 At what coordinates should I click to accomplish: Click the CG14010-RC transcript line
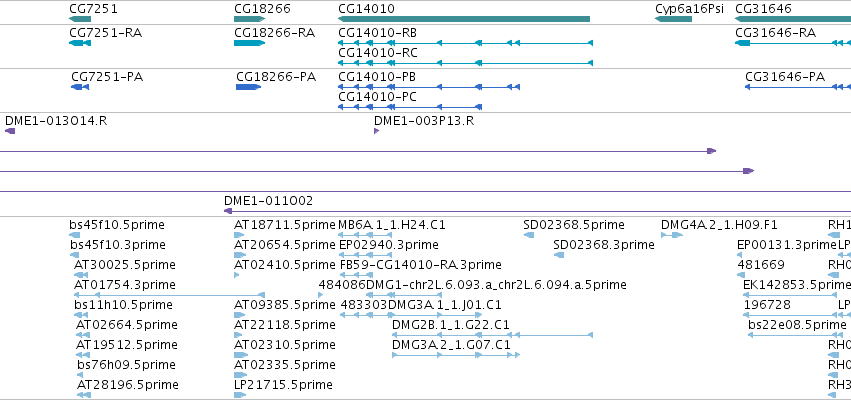click(465, 63)
